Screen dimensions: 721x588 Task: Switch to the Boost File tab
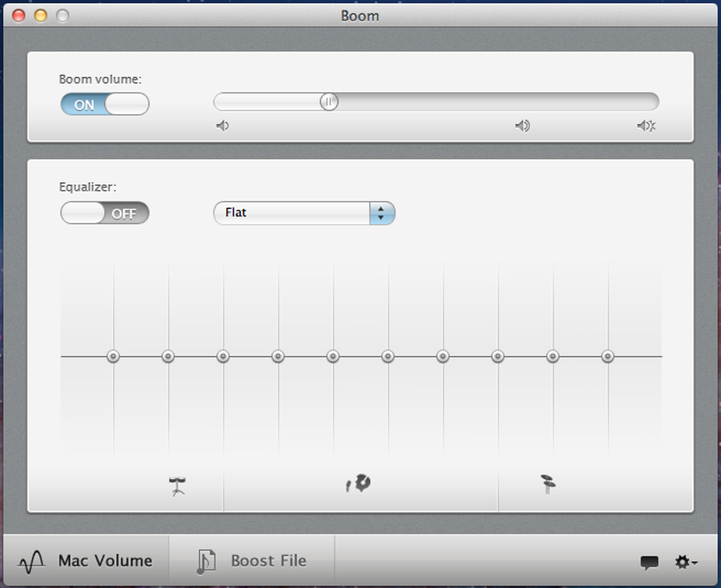(x=252, y=560)
